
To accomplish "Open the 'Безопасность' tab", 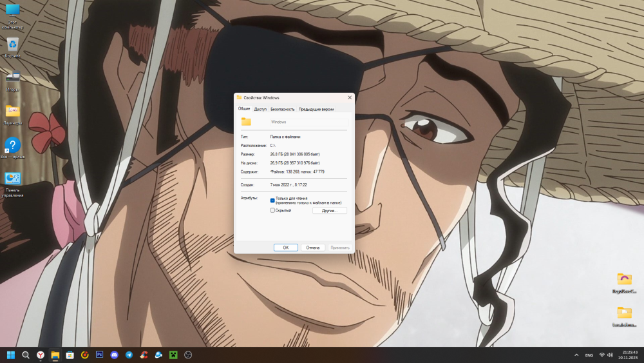I will 282,109.
